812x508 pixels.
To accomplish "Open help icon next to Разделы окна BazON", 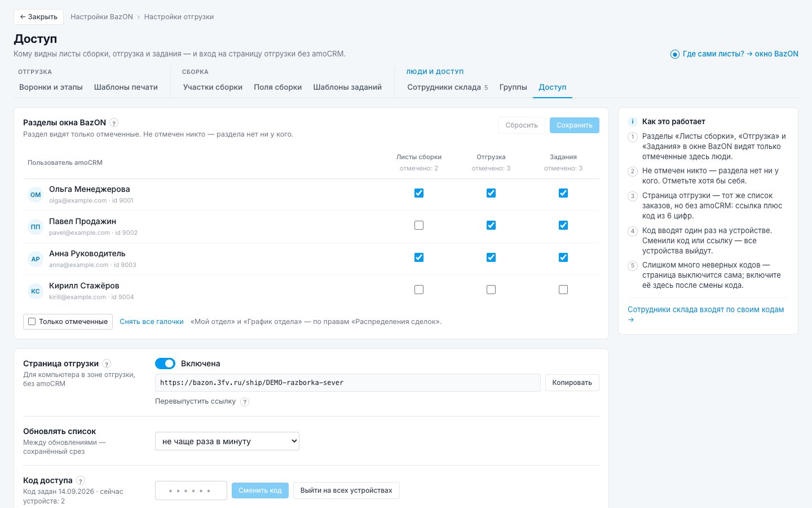I will click(114, 123).
